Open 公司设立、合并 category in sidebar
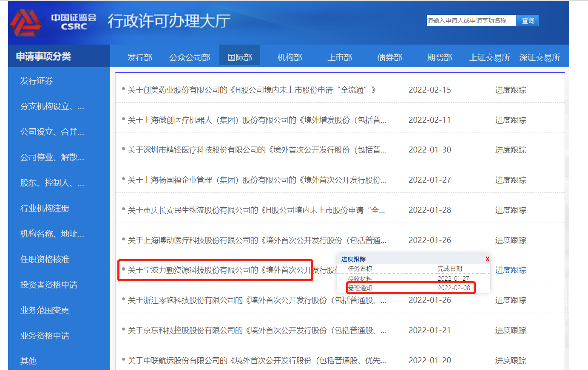This screenshot has width=588, height=370. point(52,132)
